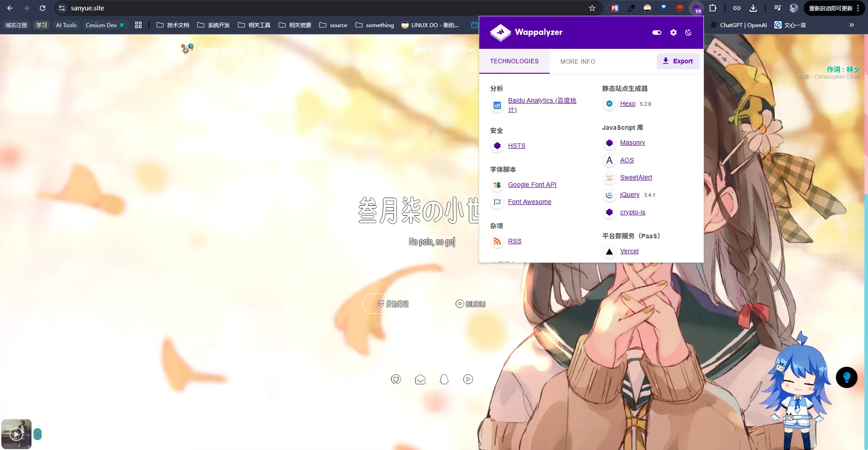The width and height of the screenshot is (868, 450).
Task: Open the QQ contact icon
Action: pyautogui.click(x=444, y=379)
